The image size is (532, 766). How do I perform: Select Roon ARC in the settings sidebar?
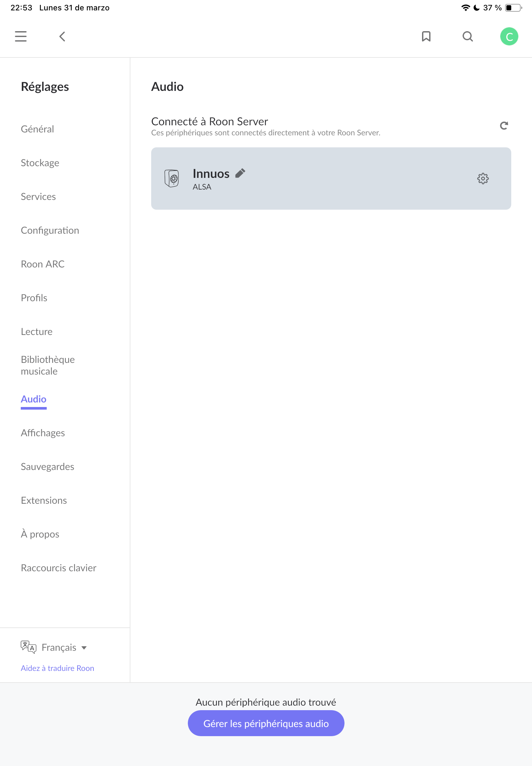click(x=43, y=264)
